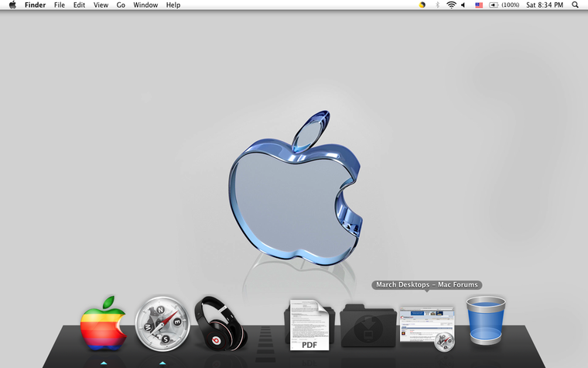The width and height of the screenshot is (588, 368).
Task: Open the PDF documents stack in Dock
Action: point(309,325)
